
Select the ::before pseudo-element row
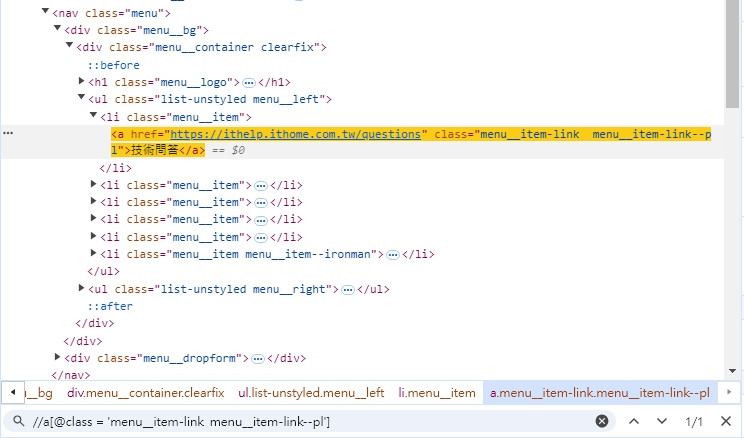(113, 65)
